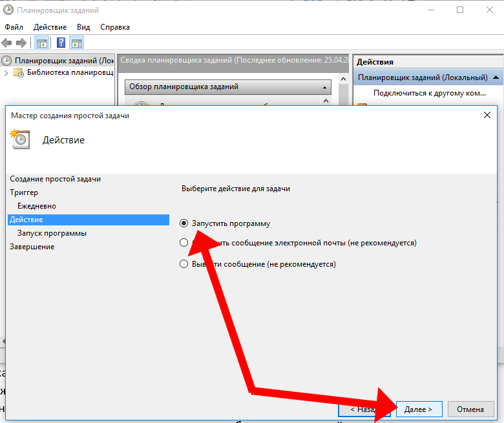Click the Forward arrow toolbar icon
This screenshot has width=504, height=423.
(x=21, y=43)
